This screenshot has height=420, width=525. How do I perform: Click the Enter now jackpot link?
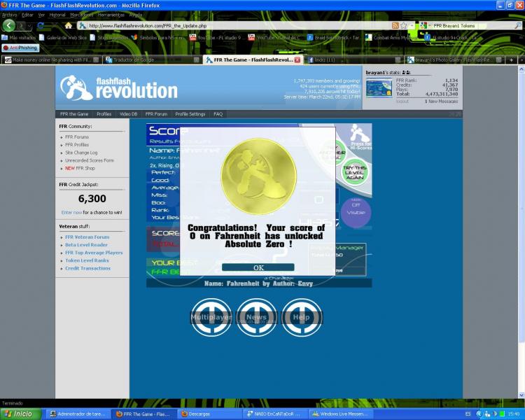pyautogui.click(x=71, y=212)
